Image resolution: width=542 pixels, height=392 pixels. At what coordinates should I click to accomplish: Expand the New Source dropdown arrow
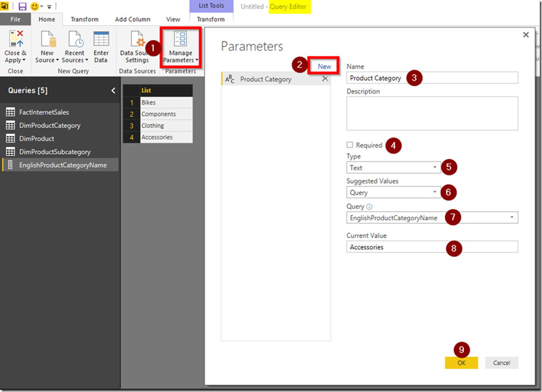57,60
